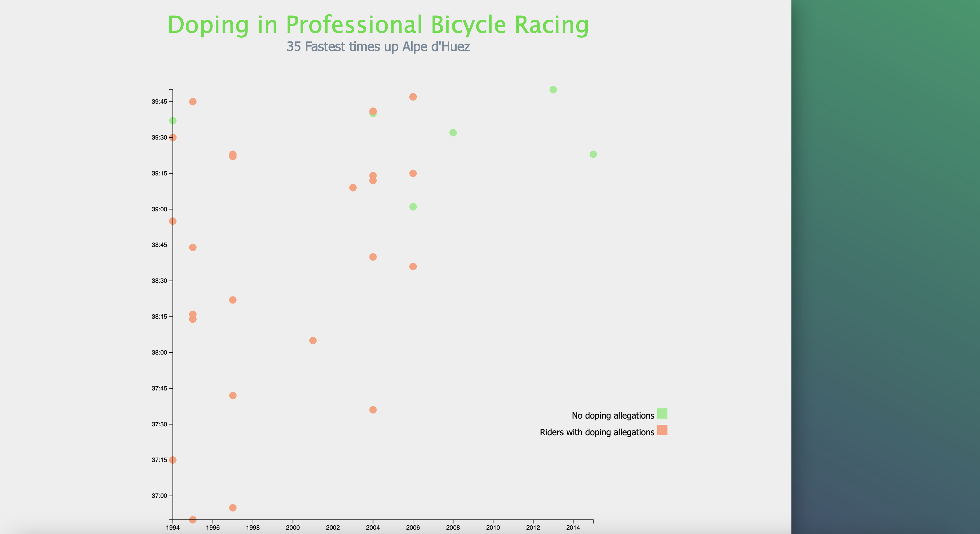980x534 pixels.
Task: Click the y-axis tick label 38:15
Action: 160,316
